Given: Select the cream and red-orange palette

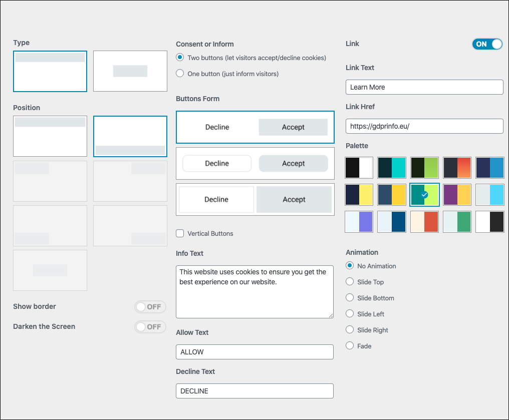Looking at the screenshot, I should click(x=424, y=222).
